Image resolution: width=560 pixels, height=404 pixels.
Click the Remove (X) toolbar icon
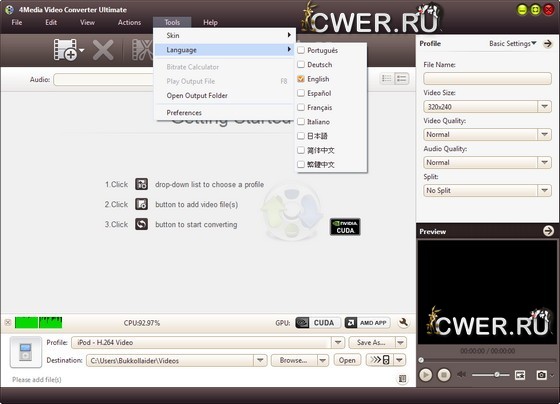click(x=103, y=50)
